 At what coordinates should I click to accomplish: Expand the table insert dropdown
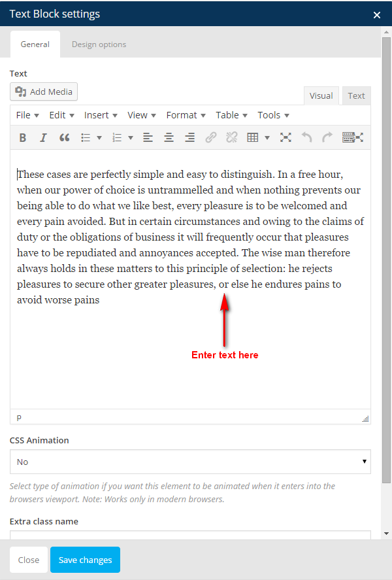(267, 138)
